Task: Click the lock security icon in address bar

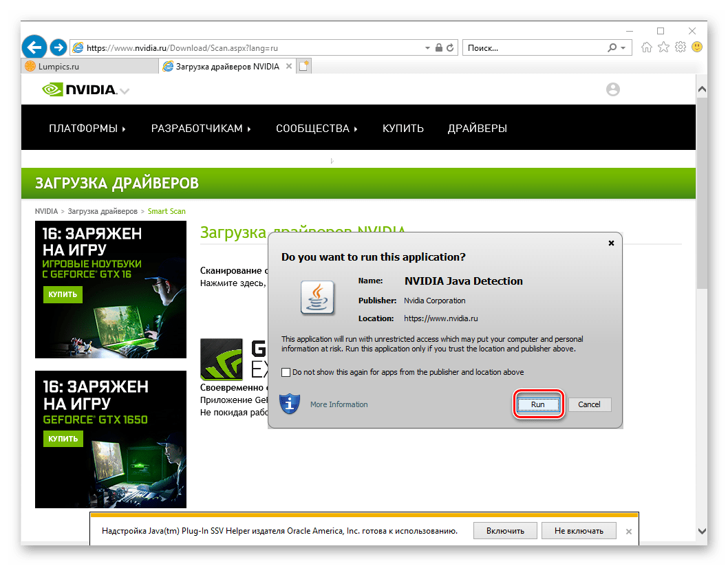Action: click(x=438, y=47)
